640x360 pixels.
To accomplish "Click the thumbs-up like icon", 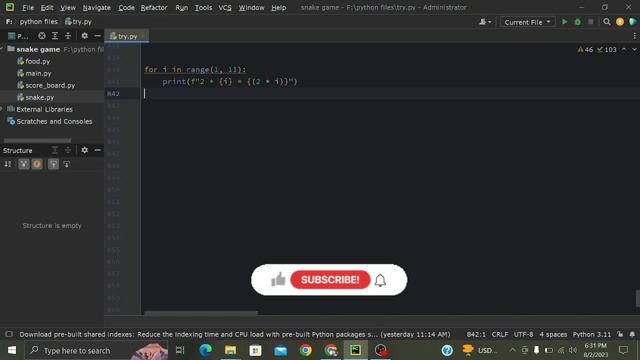I will coord(278,280).
